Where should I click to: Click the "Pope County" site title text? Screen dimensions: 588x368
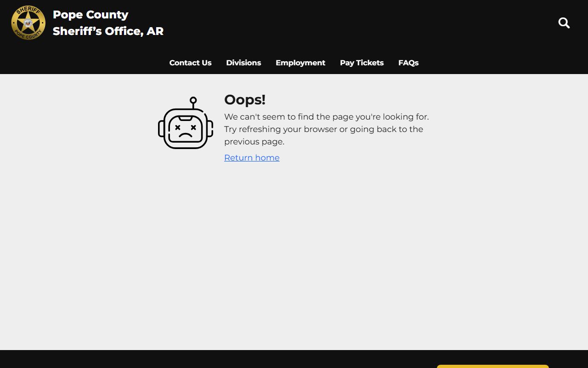click(x=90, y=15)
